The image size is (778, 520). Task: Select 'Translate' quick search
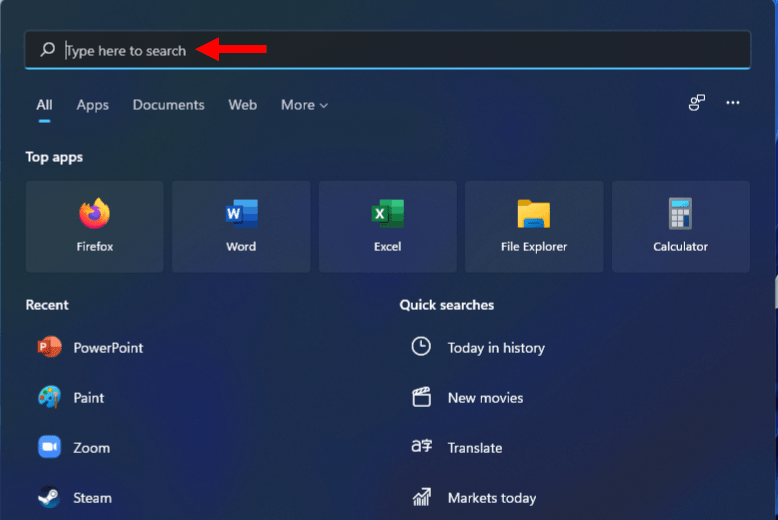(475, 448)
